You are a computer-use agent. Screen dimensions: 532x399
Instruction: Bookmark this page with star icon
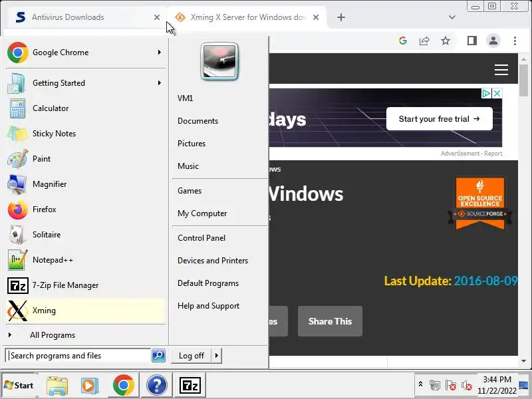[445, 41]
